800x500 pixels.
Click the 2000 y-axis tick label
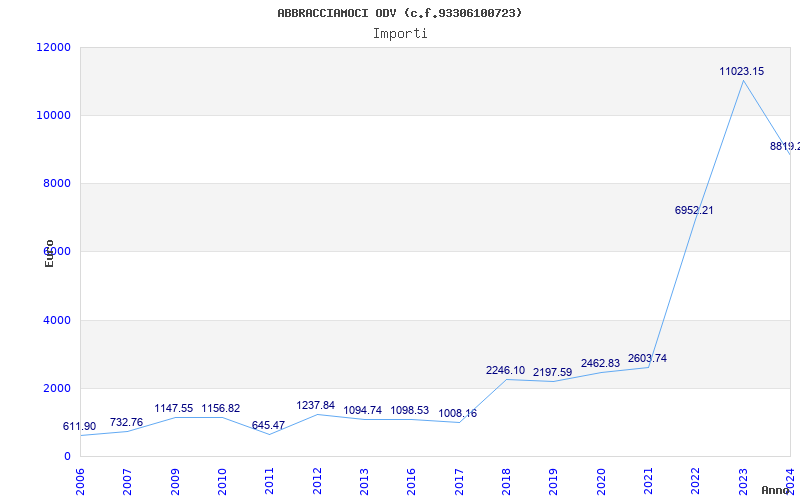tap(56, 388)
